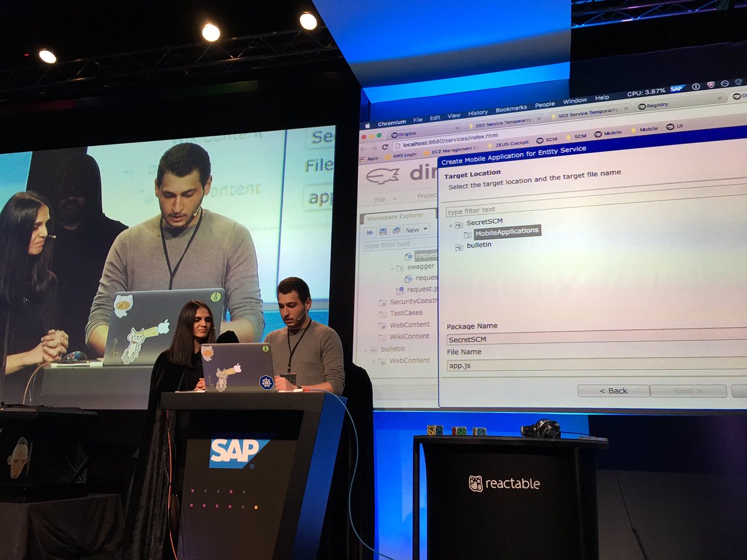Select the TestCases folder
The height and width of the screenshot is (560, 747).
point(406,313)
